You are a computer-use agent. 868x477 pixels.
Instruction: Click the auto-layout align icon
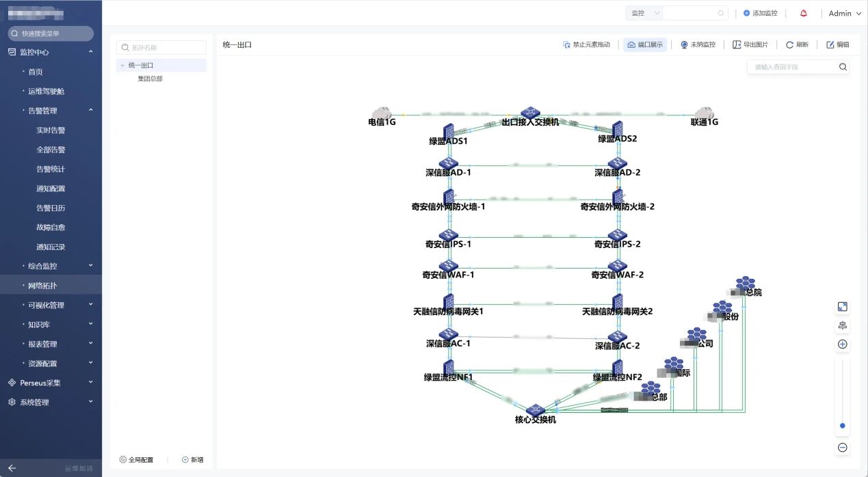tap(843, 326)
